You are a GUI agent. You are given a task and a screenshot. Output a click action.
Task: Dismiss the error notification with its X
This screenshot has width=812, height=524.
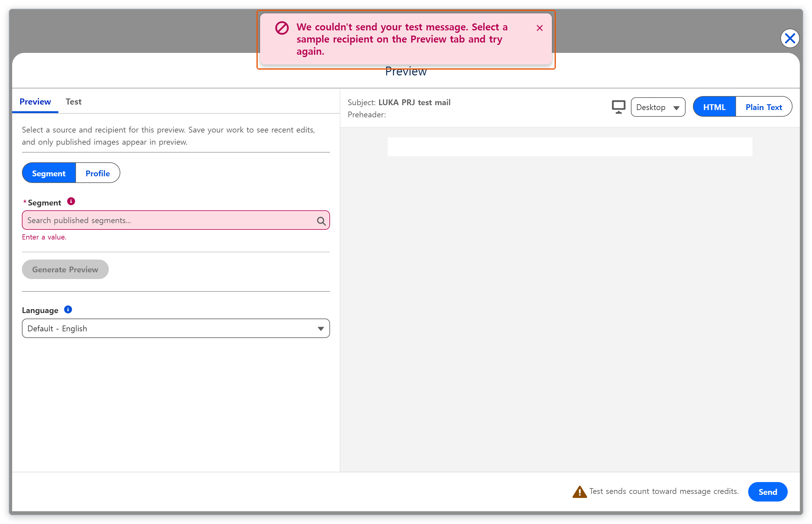[539, 28]
